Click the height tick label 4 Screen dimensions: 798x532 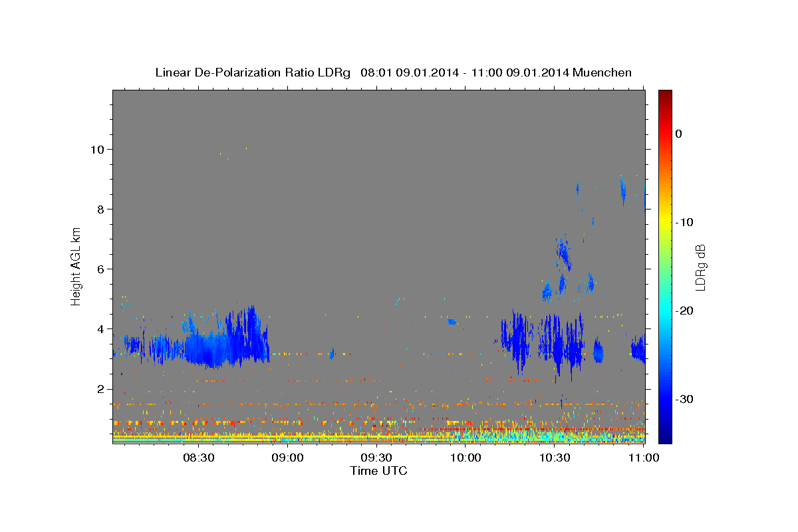[x=100, y=329]
